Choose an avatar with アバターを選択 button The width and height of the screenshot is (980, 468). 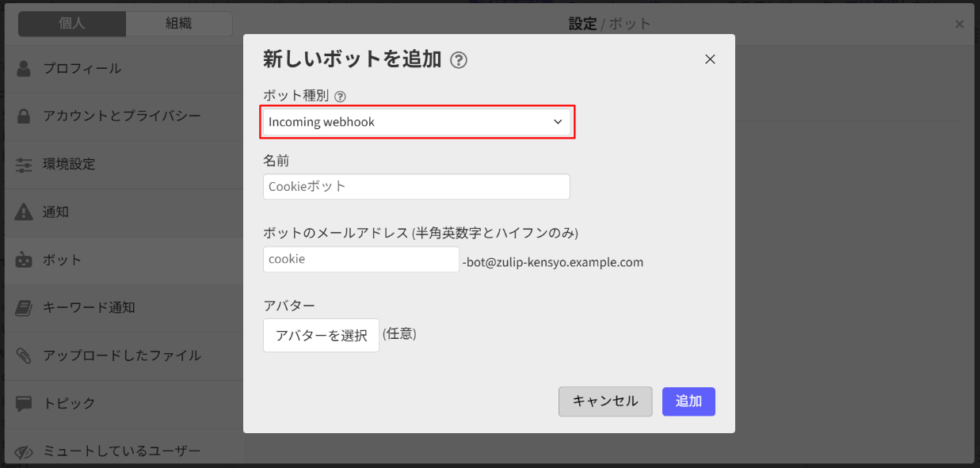[x=321, y=335]
